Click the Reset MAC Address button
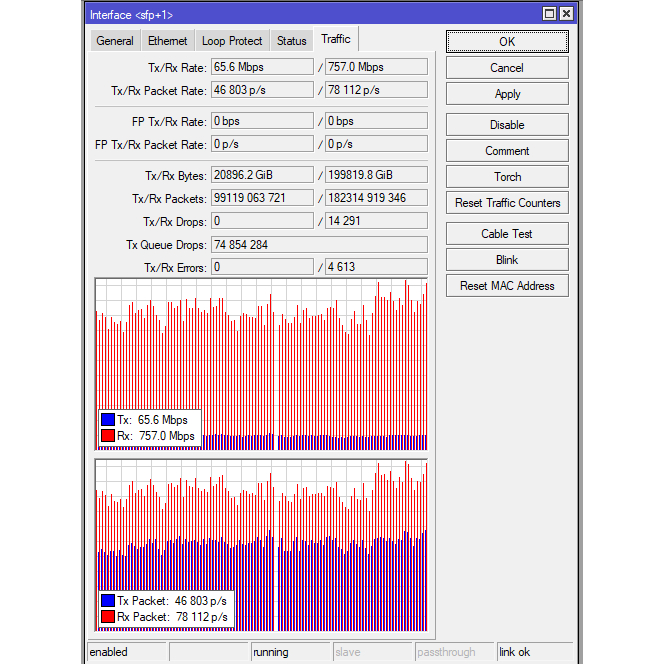 pos(507,286)
